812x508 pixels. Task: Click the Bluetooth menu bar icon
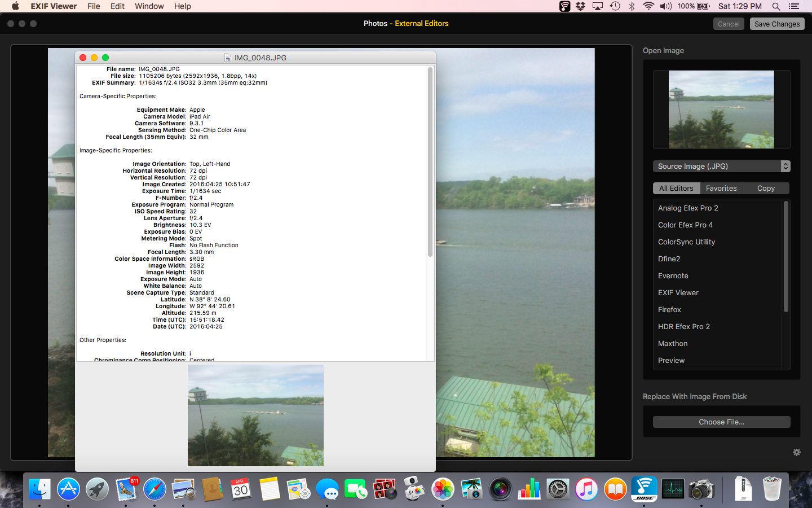pos(632,6)
